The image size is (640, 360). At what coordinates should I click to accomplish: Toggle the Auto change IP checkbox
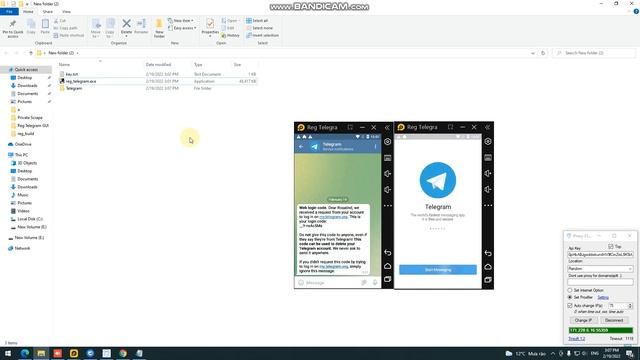pyautogui.click(x=570, y=305)
